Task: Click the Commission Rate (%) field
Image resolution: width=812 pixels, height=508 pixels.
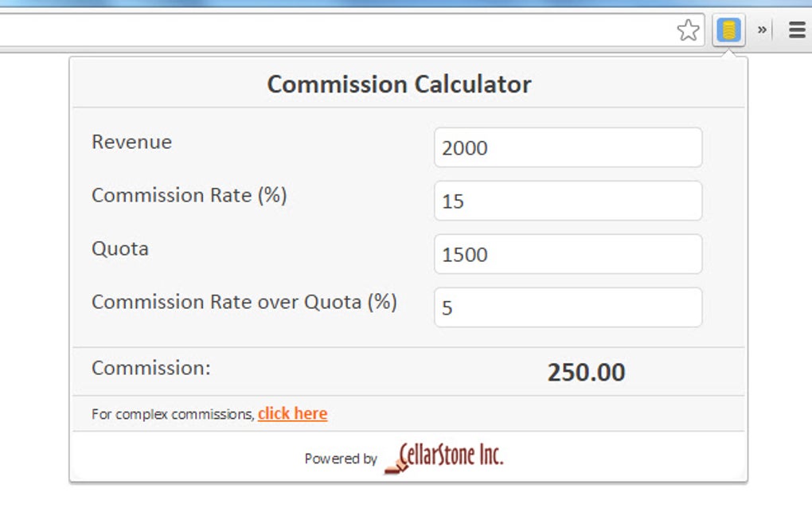Action: click(568, 201)
